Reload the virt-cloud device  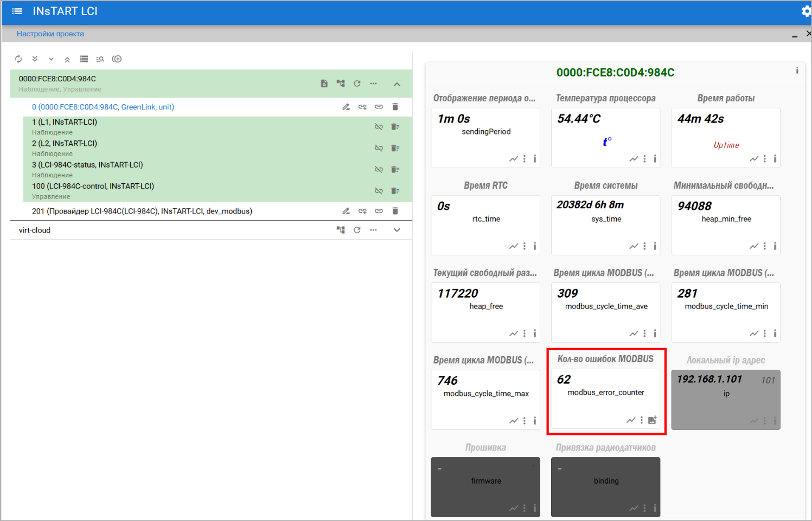pos(357,230)
